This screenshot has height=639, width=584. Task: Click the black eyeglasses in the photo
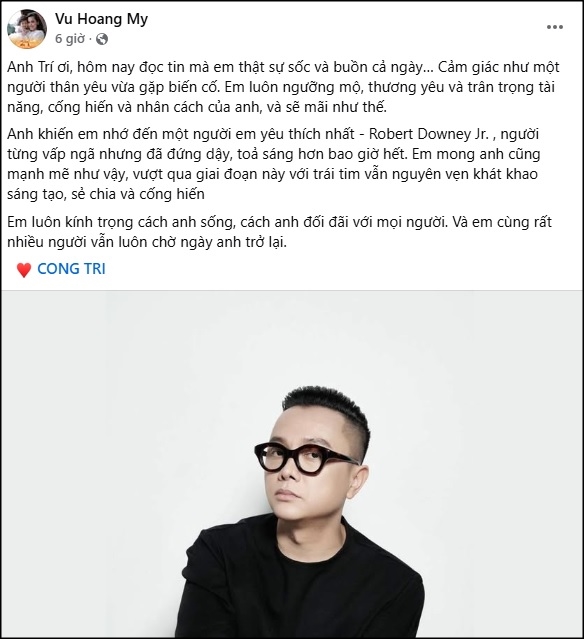pyautogui.click(x=304, y=458)
